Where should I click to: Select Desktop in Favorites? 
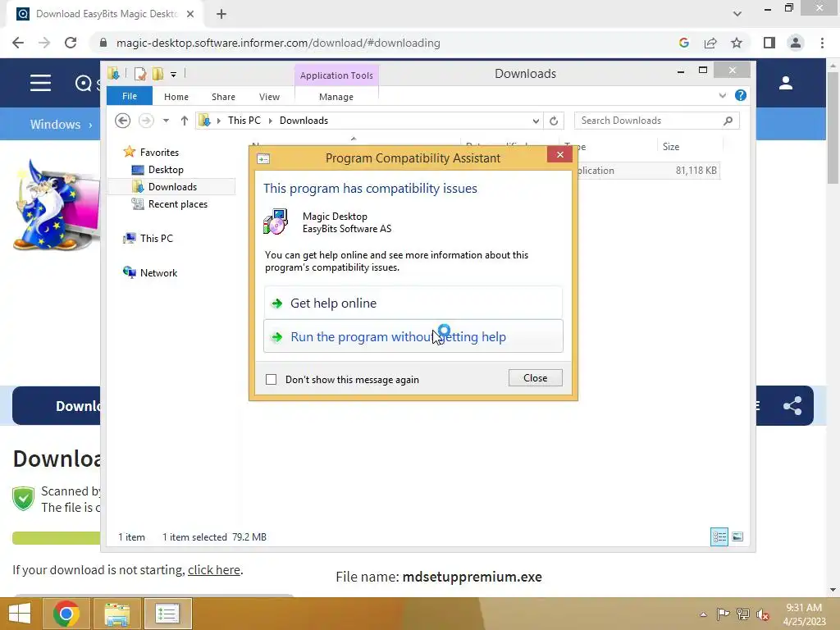166,170
